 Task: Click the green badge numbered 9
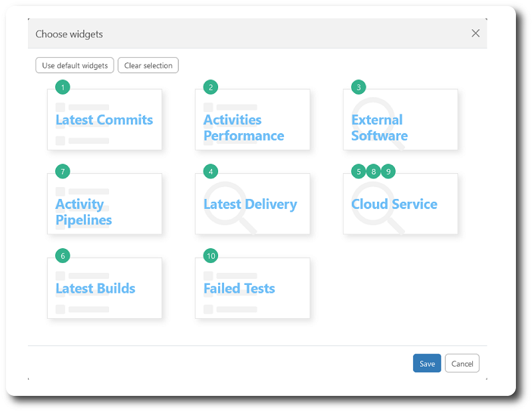click(388, 172)
